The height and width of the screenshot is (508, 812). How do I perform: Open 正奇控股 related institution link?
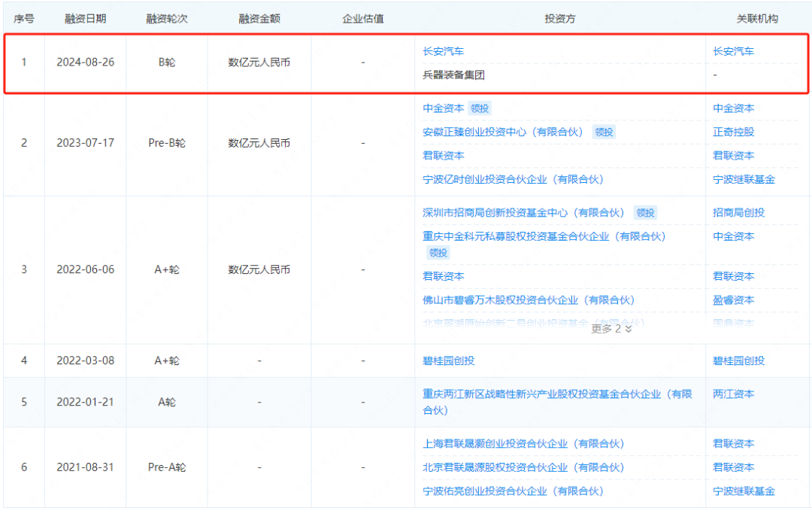click(733, 132)
